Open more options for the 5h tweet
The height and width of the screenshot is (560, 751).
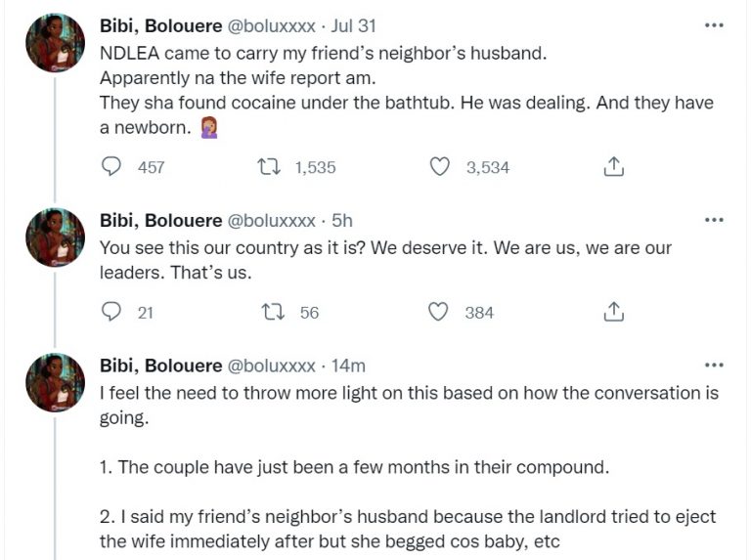click(x=714, y=221)
